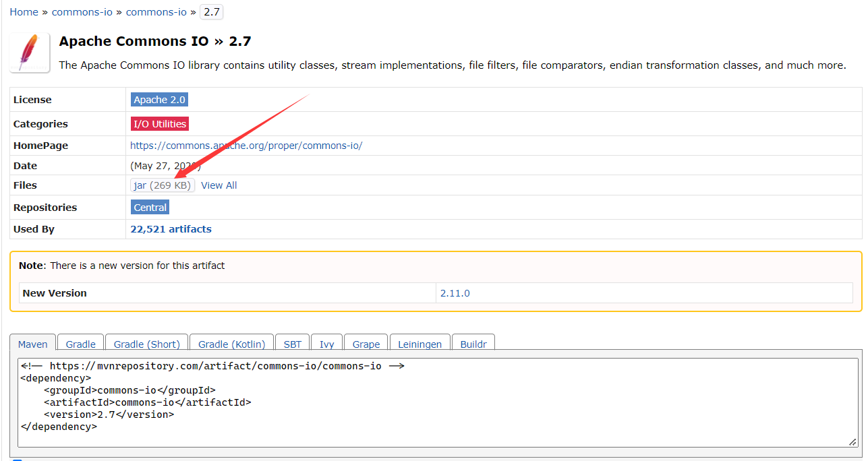The image size is (868, 461).
Task: Click the Apache Commons IO feather logo
Action: click(x=30, y=53)
